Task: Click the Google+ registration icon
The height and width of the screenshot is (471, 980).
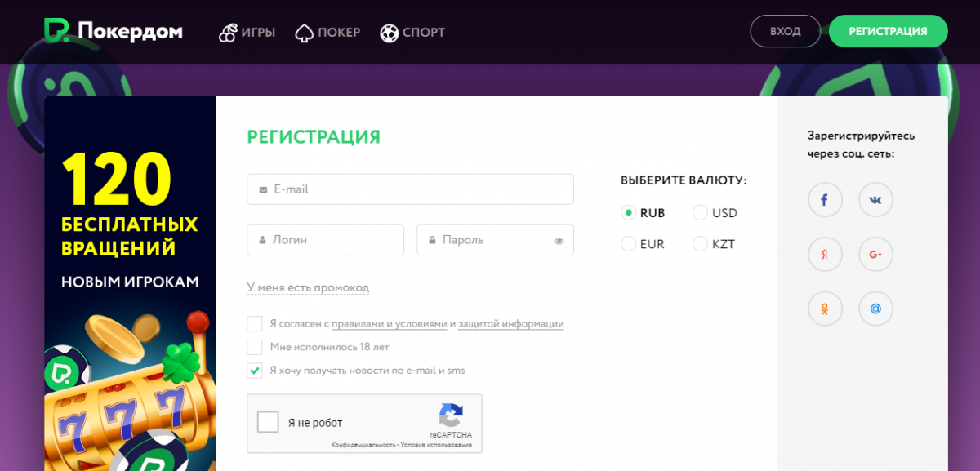Action: click(x=875, y=254)
